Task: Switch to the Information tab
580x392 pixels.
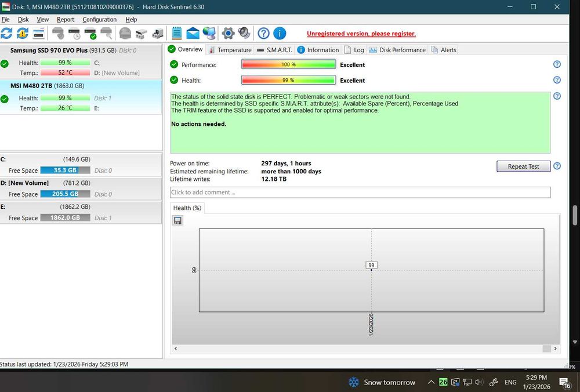Action: point(318,50)
